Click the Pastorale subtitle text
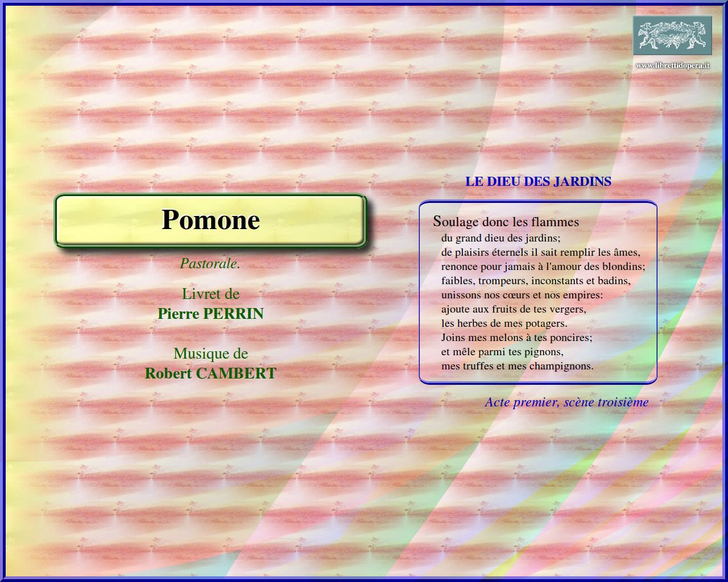728x582 pixels. (210, 263)
